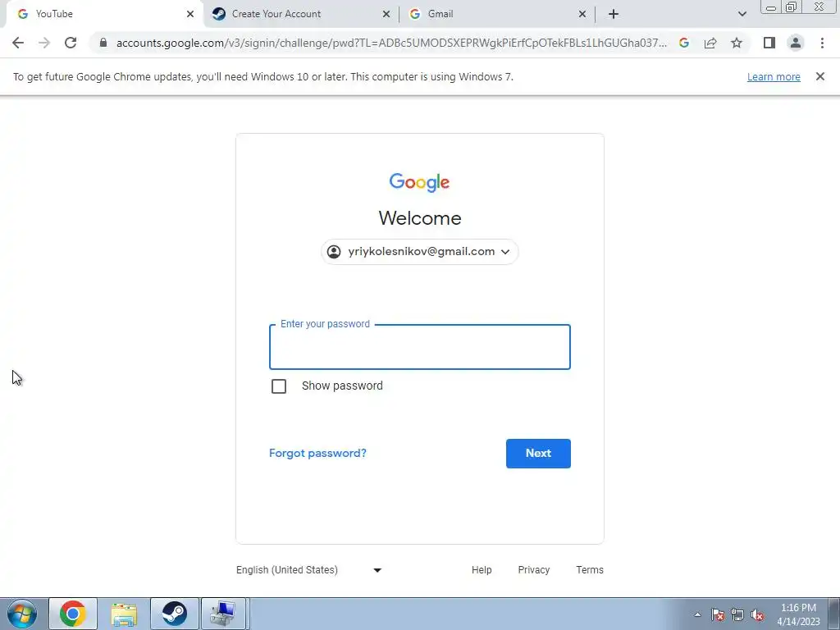Image resolution: width=840 pixels, height=630 pixels.
Task: Open the computer toolbox taskbar app
Action: 223,614
